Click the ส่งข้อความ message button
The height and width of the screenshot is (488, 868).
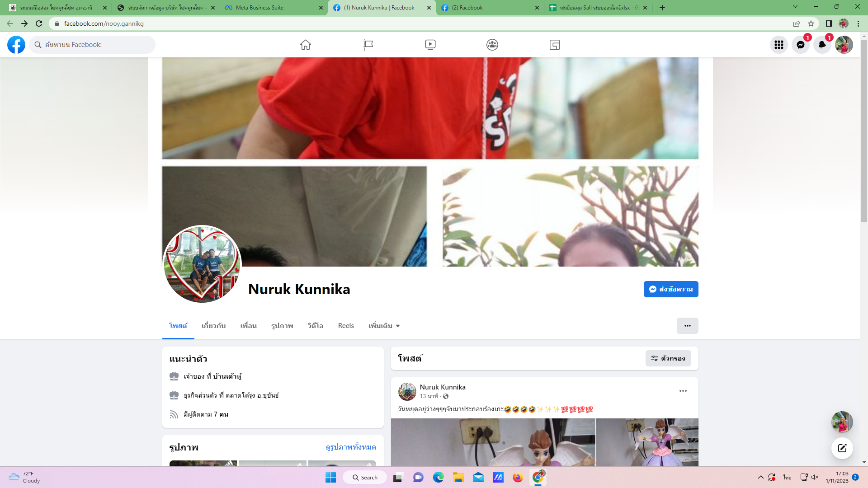(x=671, y=289)
